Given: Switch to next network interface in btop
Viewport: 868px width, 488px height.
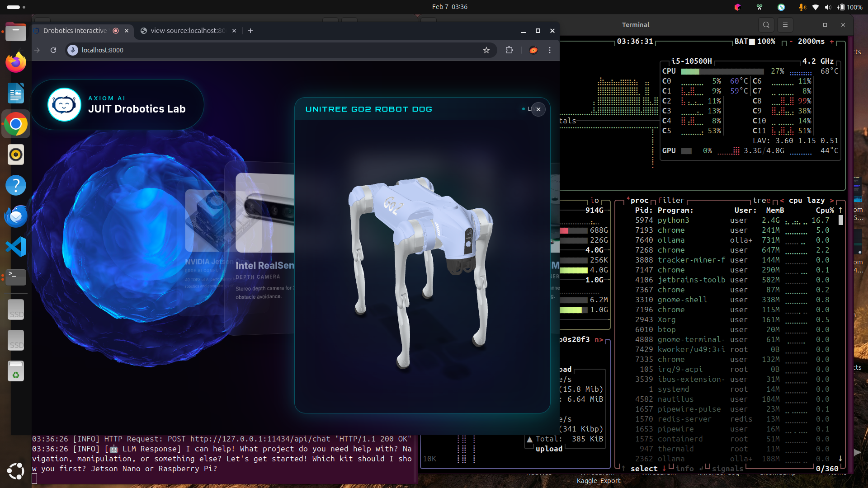Looking at the screenshot, I should pos(599,339).
